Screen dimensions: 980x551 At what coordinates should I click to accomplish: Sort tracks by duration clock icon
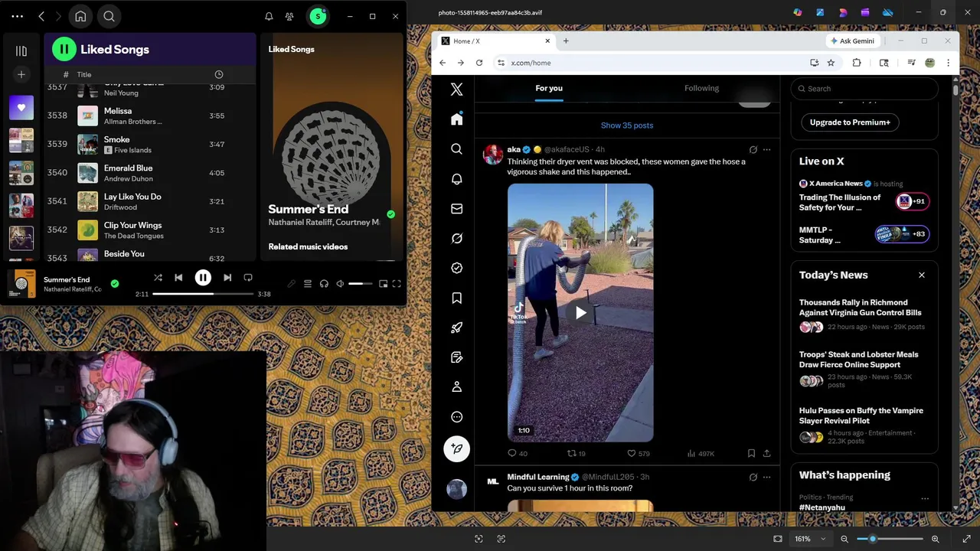click(219, 74)
